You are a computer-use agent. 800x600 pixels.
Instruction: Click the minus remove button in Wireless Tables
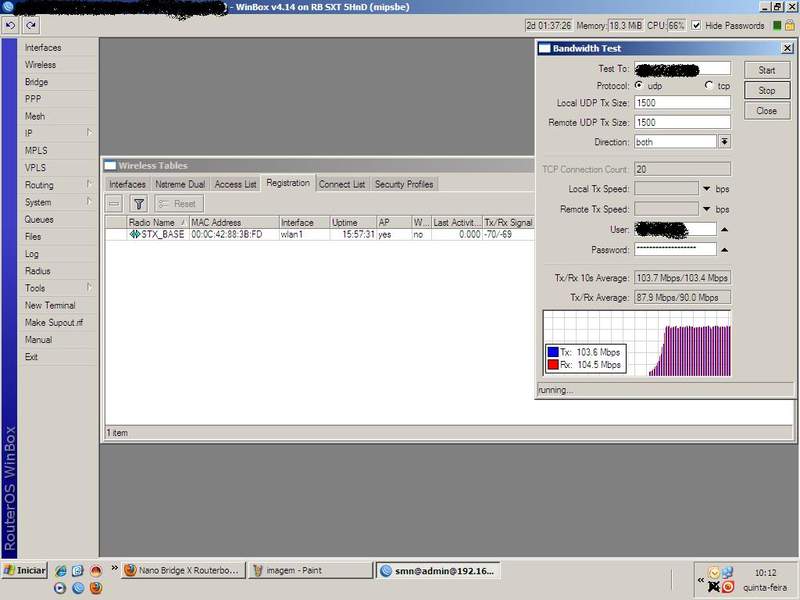click(114, 204)
